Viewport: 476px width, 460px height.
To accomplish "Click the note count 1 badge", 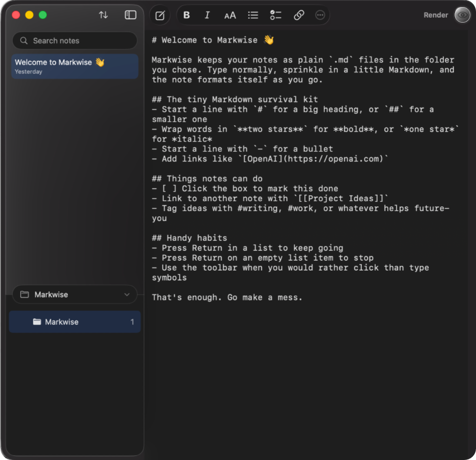I will (132, 322).
